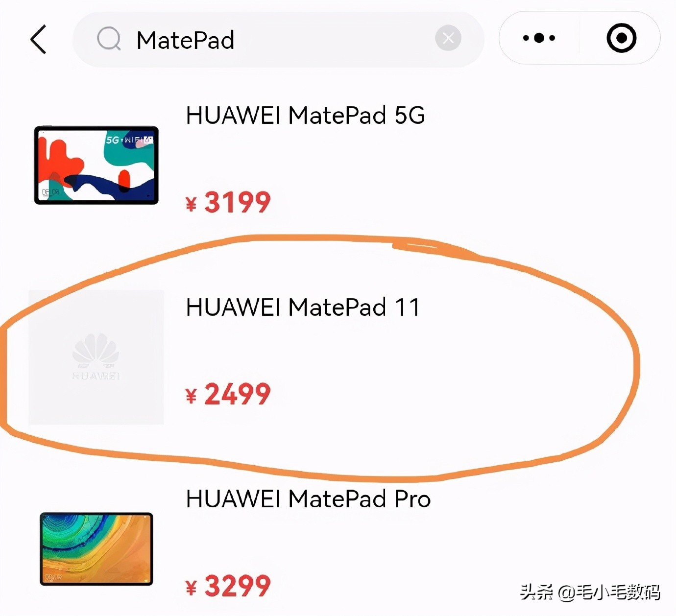676x616 pixels.
Task: Select the HUAWEI MatePad Pro title
Action: pyautogui.click(x=308, y=499)
